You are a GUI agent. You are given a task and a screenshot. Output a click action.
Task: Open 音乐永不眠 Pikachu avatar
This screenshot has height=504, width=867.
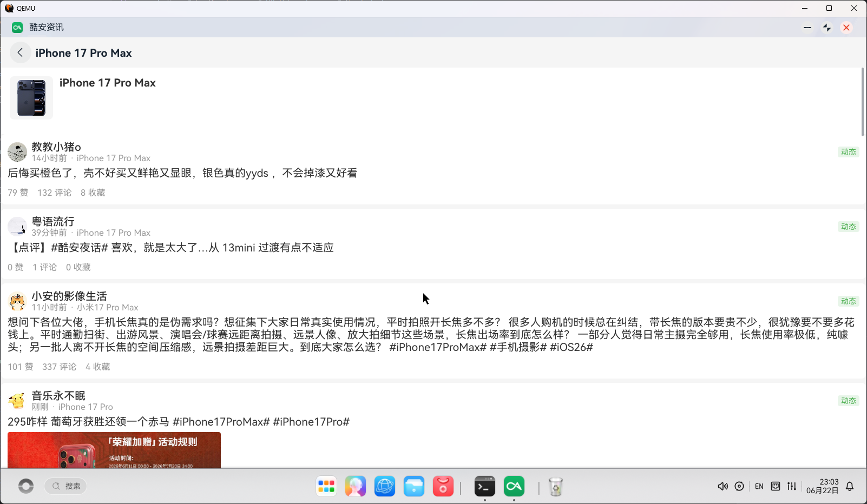tap(17, 401)
